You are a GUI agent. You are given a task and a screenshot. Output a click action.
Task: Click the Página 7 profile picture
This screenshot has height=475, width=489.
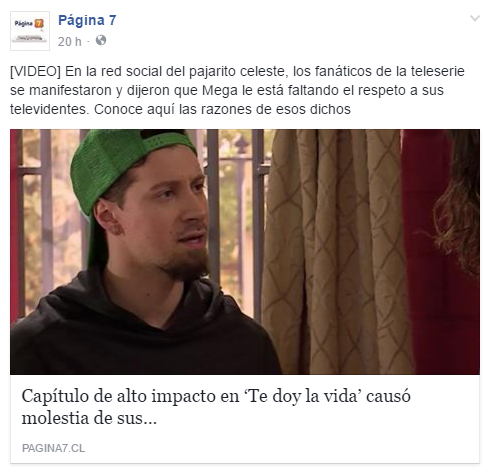point(30,31)
